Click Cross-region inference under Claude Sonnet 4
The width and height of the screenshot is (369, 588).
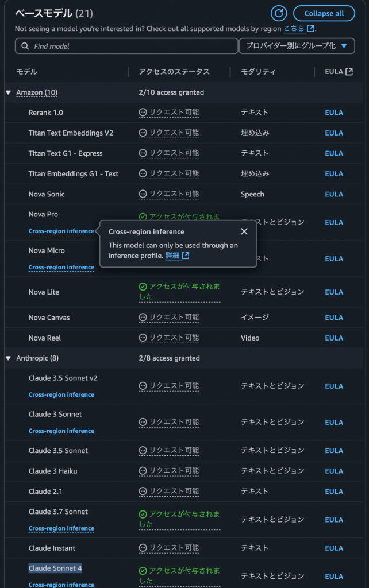61,584
